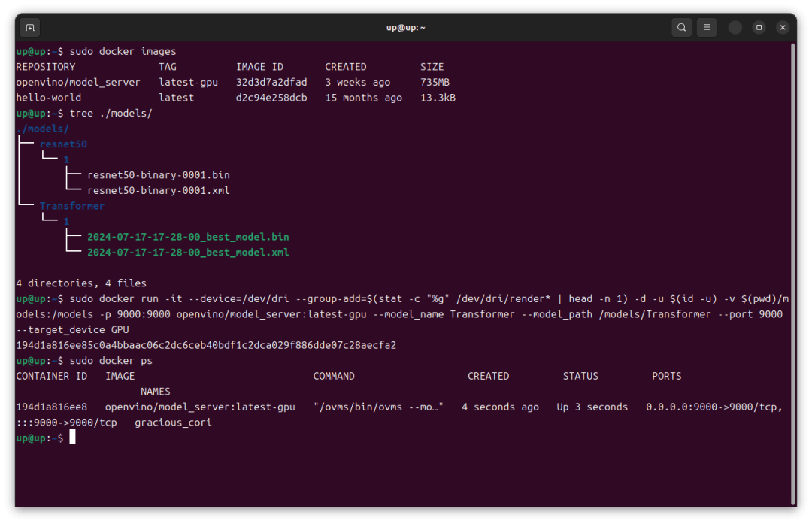The width and height of the screenshot is (812, 524).
Task: Click the COMMAND column header
Action: [x=334, y=376]
